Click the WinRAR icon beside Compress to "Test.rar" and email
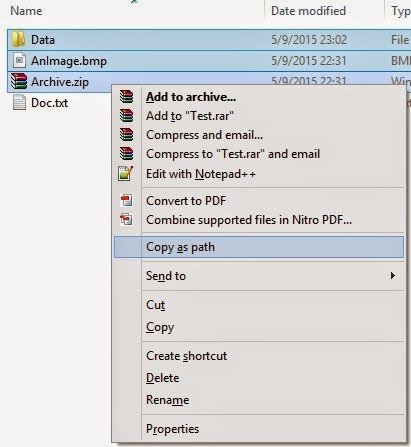The width and height of the screenshot is (411, 447). click(127, 154)
